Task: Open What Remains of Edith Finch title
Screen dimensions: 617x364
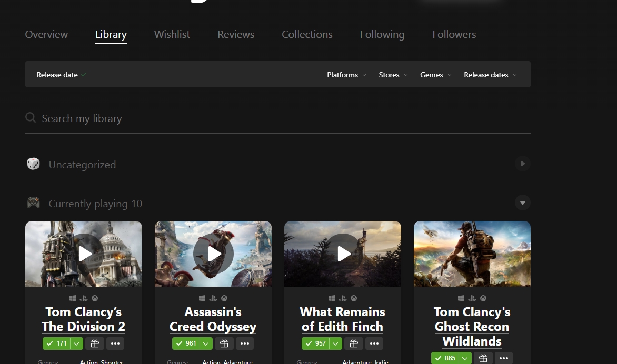Action: click(342, 319)
